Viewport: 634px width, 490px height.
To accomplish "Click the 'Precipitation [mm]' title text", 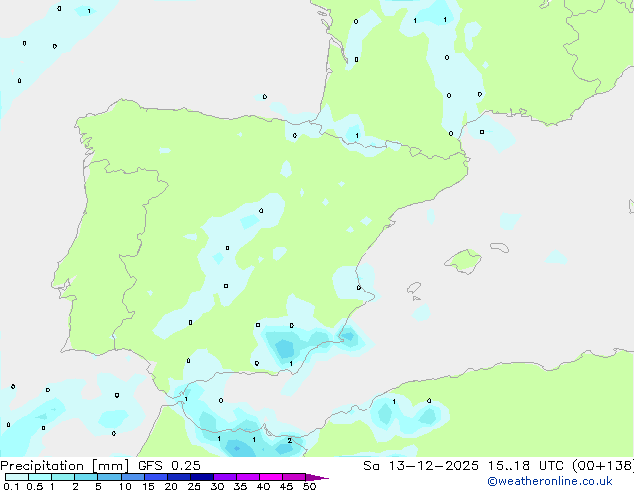I will tap(64, 466).
